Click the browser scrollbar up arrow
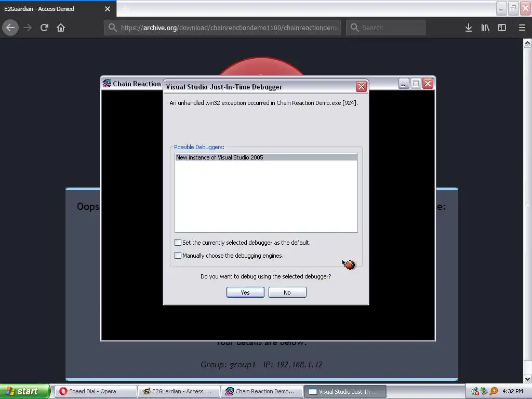 (x=527, y=43)
